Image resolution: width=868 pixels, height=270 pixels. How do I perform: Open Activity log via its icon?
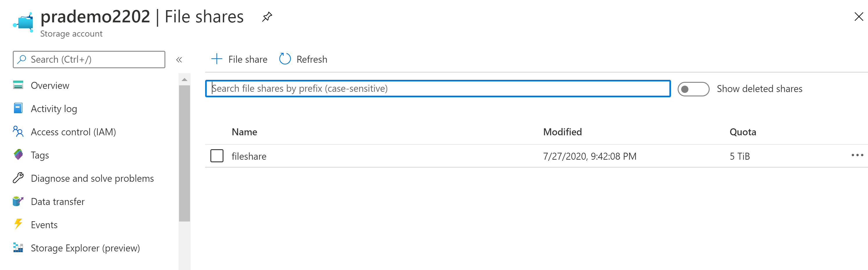point(18,108)
